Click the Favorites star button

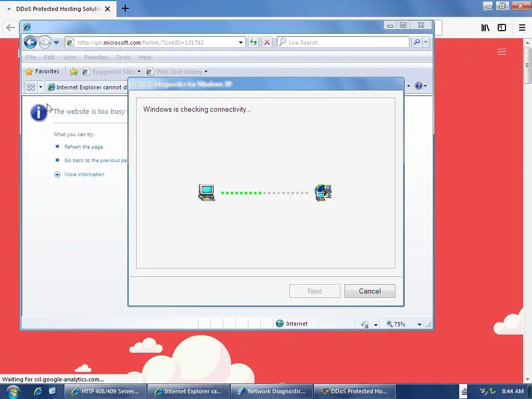42,71
